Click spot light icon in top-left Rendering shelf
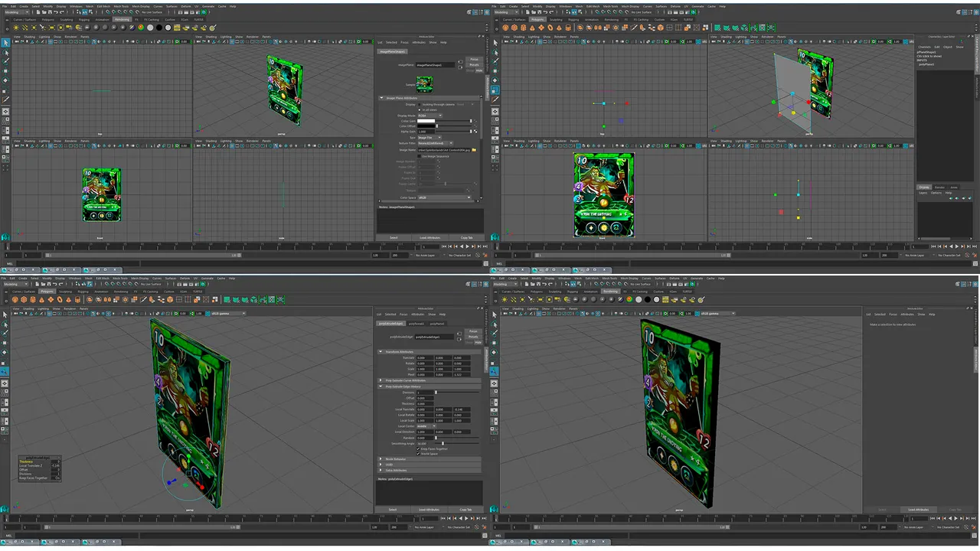The height and width of the screenshot is (551, 980). tap(42, 28)
